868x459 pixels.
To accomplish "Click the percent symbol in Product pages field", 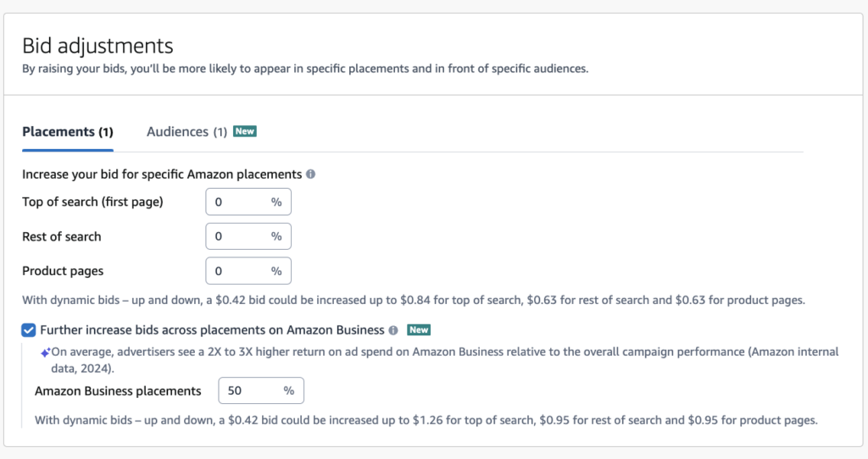I will click(276, 271).
